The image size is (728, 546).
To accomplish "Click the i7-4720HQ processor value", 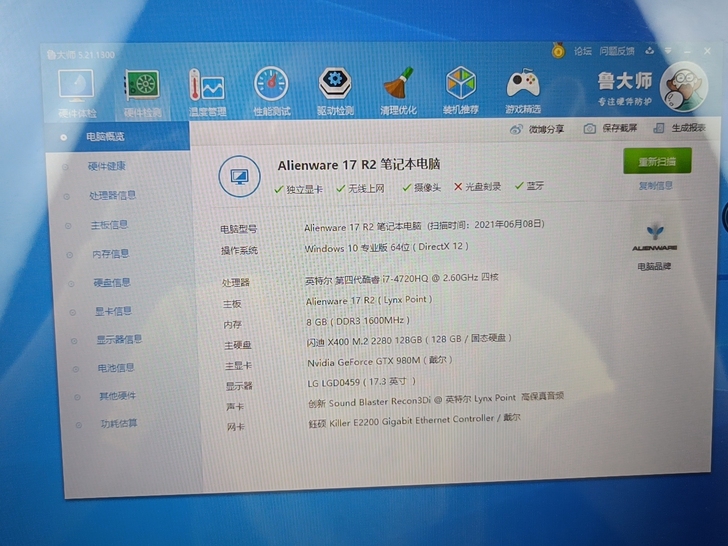I will 402,279.
